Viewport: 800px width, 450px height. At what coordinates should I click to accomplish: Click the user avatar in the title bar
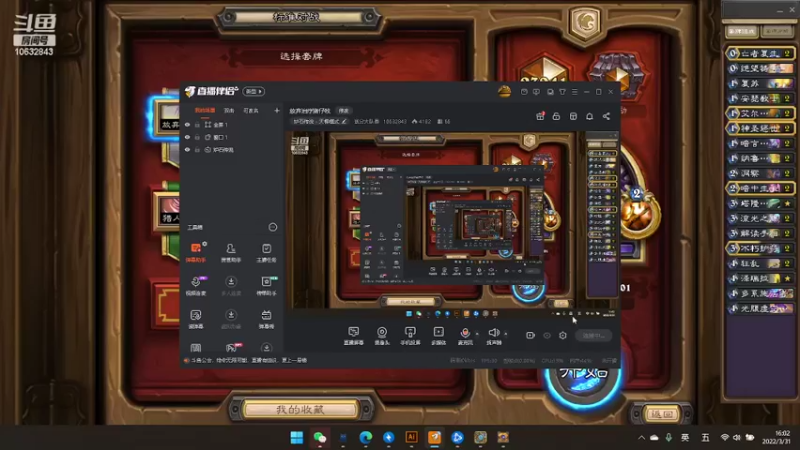[x=504, y=92]
